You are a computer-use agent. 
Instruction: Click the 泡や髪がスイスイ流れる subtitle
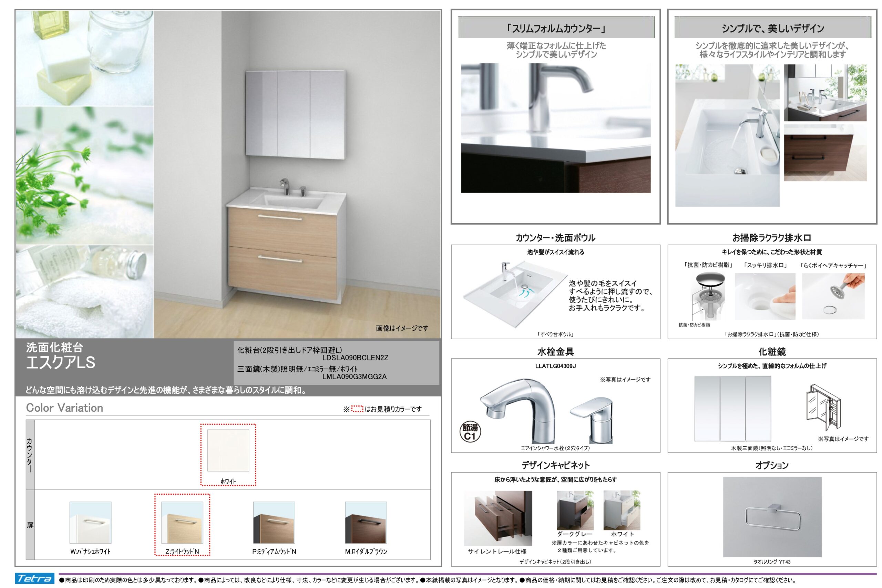[556, 252]
